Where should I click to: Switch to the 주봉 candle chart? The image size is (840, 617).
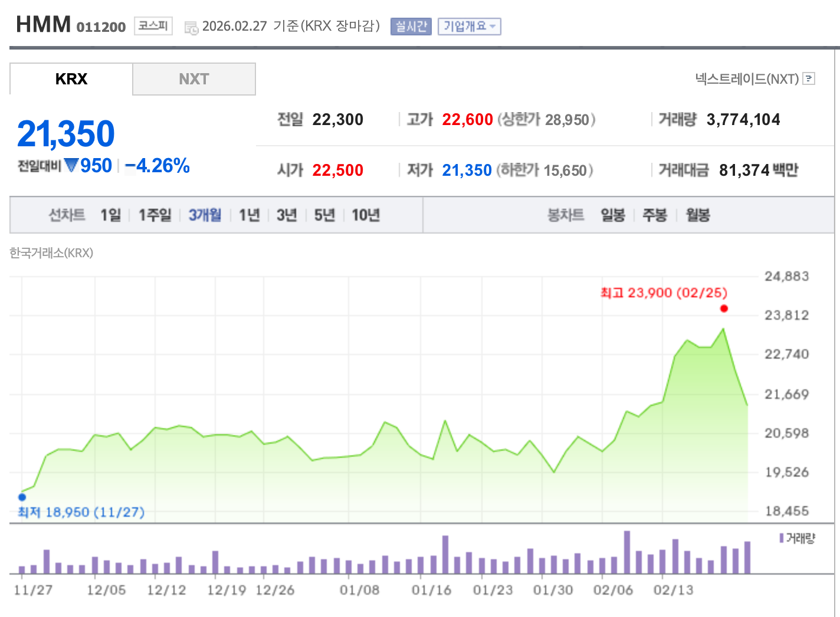coord(655,215)
